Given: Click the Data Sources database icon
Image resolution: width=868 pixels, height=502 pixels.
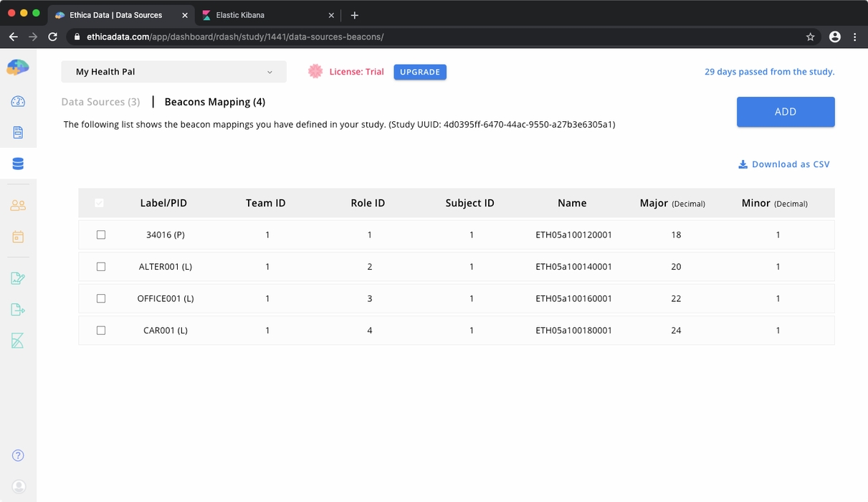Looking at the screenshot, I should (x=18, y=163).
